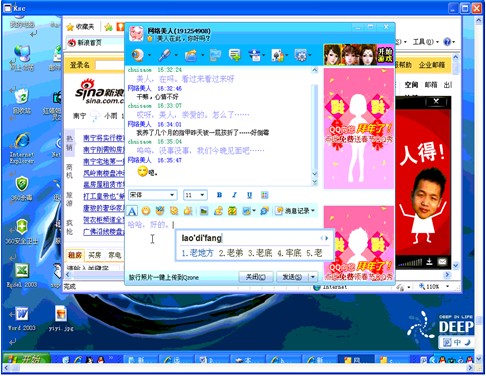Image resolution: width=486 pixels, height=376 pixels.
Task: Toggle bold text formatting
Action: 219,195
